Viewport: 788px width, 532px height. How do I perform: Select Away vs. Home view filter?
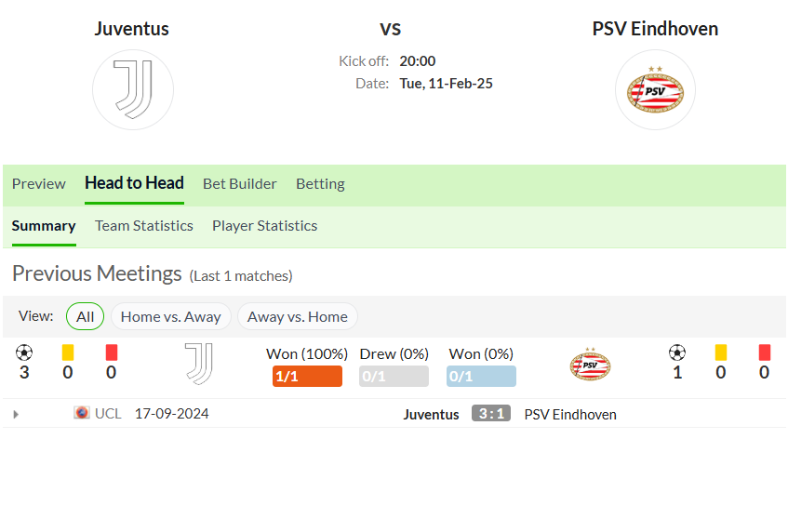298,316
